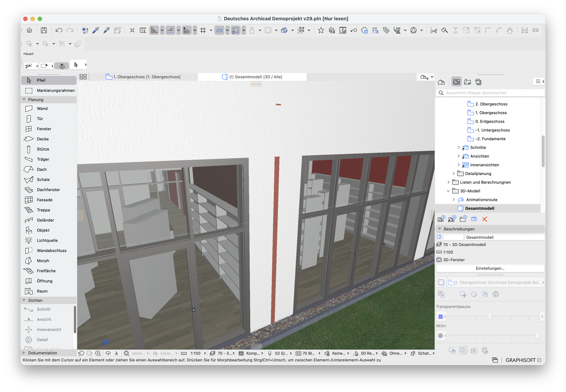Select the Träger tool

[49, 159]
